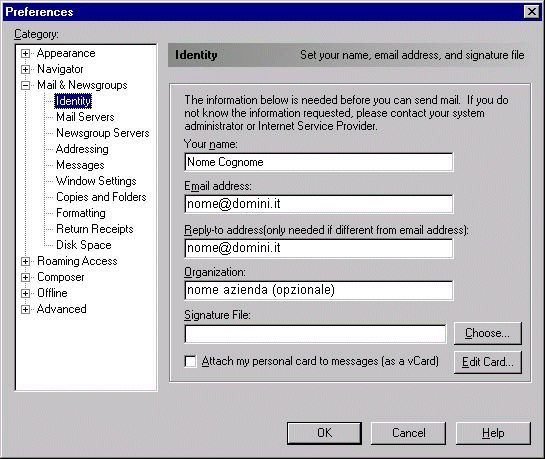Click the Signature File text box
The height and width of the screenshot is (459, 545).
[x=315, y=334]
